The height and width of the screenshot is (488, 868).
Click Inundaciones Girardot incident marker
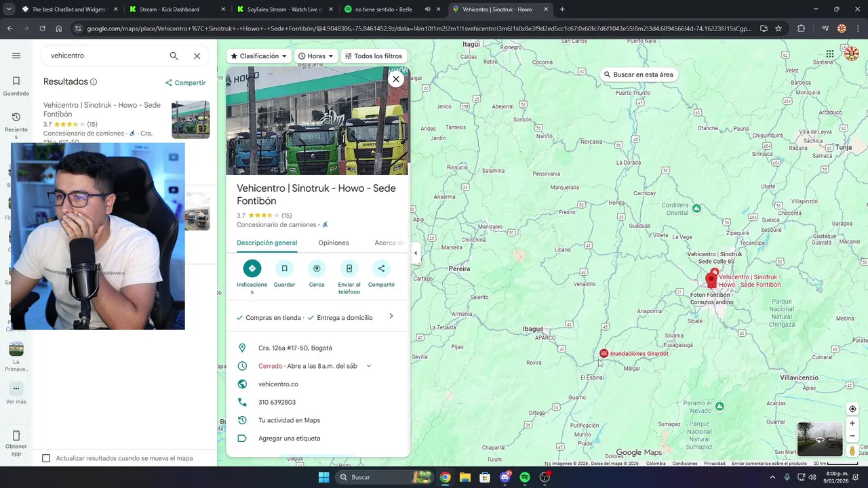click(x=604, y=354)
